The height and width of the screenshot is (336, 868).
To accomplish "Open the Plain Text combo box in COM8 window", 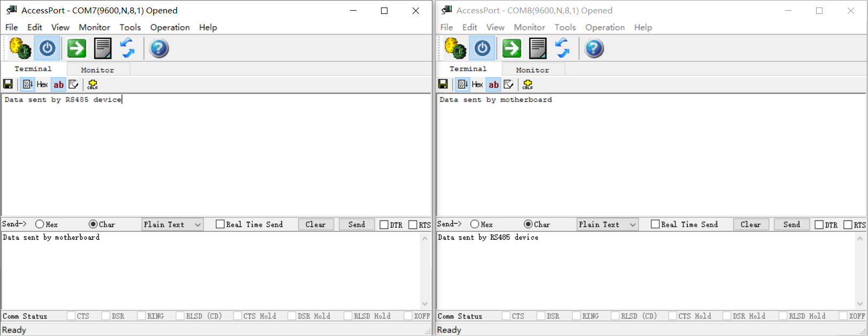I will click(608, 225).
